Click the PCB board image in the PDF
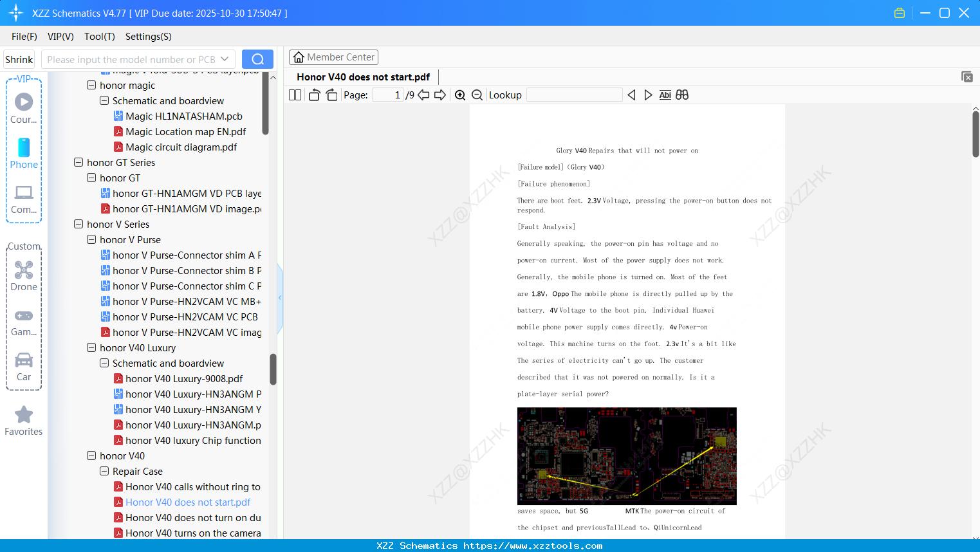 tap(627, 456)
